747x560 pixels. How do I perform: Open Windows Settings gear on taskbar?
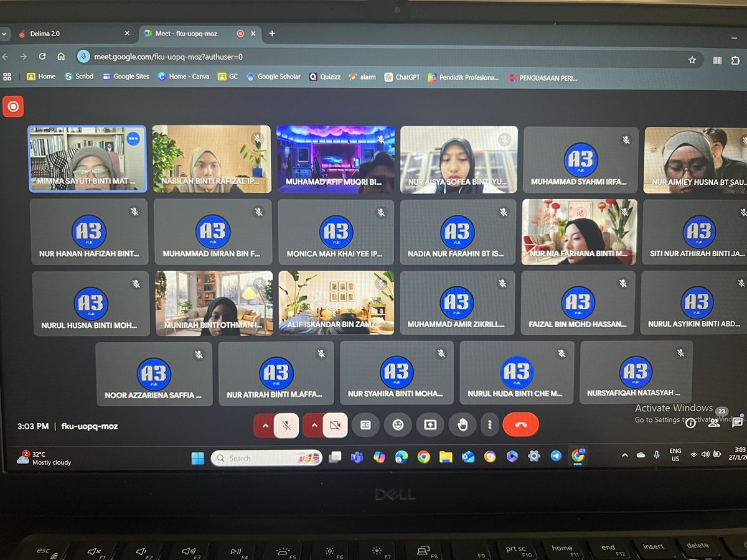click(533, 456)
